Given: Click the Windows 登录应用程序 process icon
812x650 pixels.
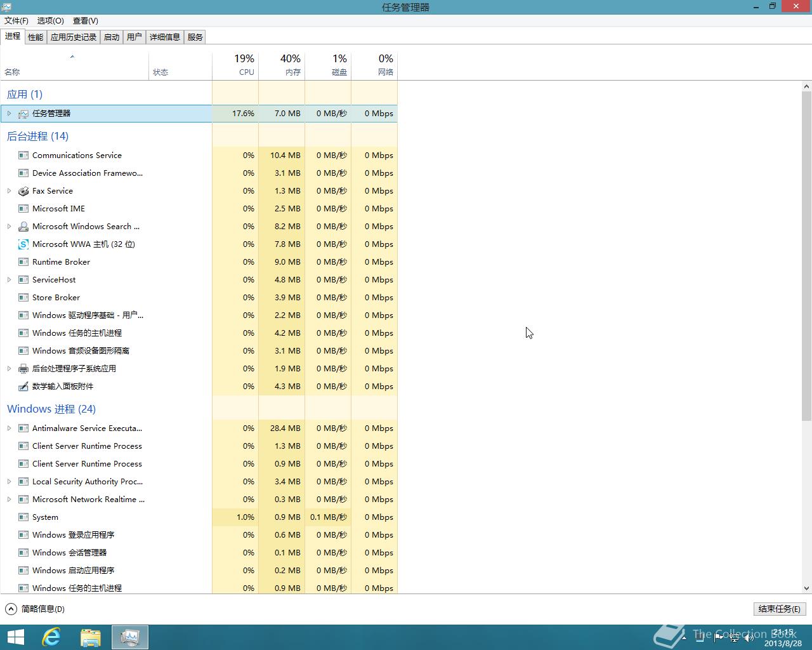Looking at the screenshot, I should 23,535.
